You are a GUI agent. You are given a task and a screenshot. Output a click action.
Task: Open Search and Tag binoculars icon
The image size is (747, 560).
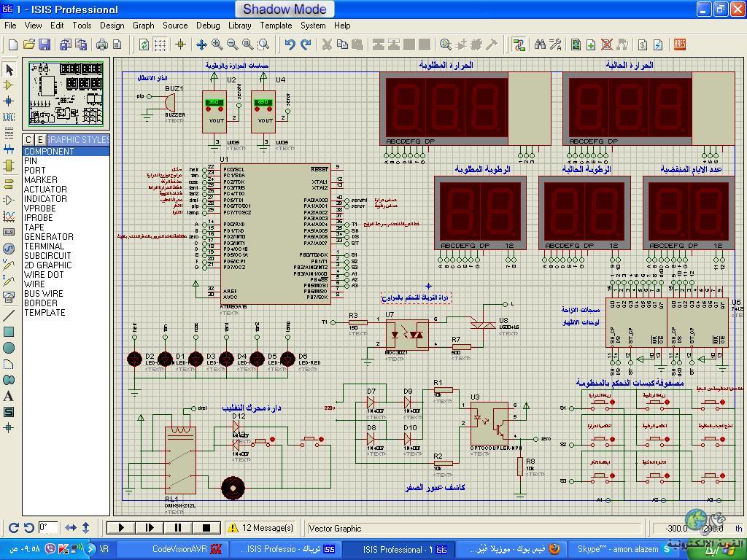pos(540,44)
